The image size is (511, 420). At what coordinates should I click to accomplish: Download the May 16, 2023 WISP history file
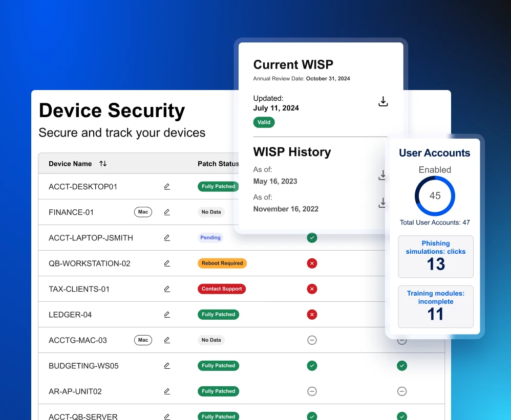tap(382, 175)
